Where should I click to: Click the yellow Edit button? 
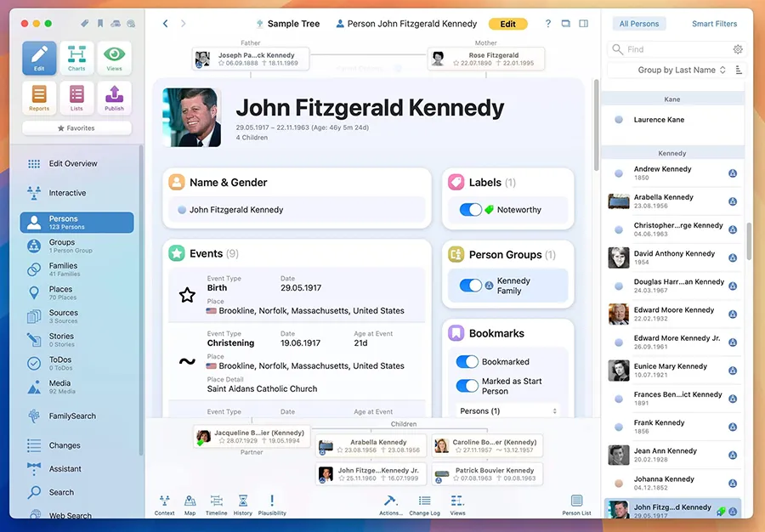507,24
